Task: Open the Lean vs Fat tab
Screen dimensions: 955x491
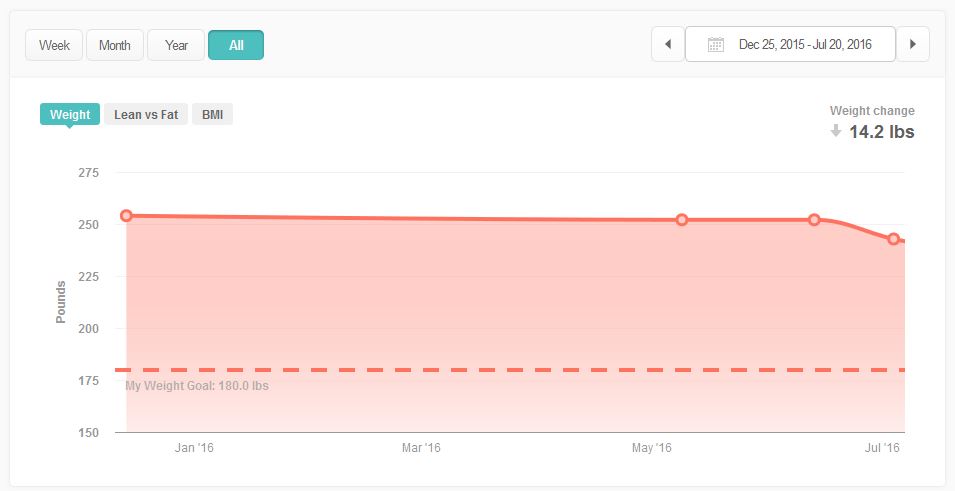Action: point(146,115)
